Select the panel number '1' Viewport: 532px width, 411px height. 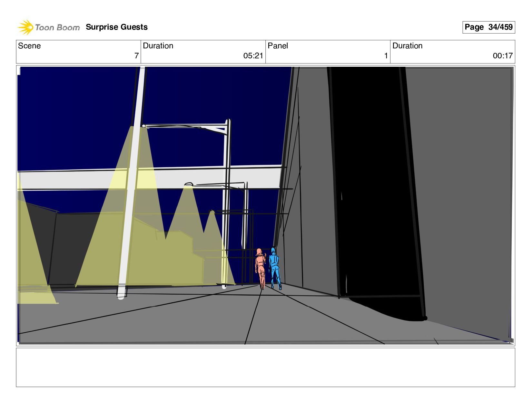(x=386, y=56)
